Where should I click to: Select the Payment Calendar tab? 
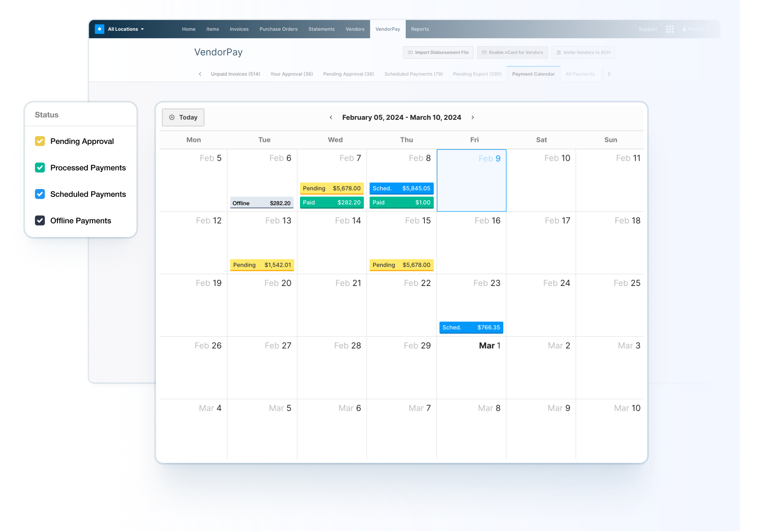pyautogui.click(x=534, y=74)
